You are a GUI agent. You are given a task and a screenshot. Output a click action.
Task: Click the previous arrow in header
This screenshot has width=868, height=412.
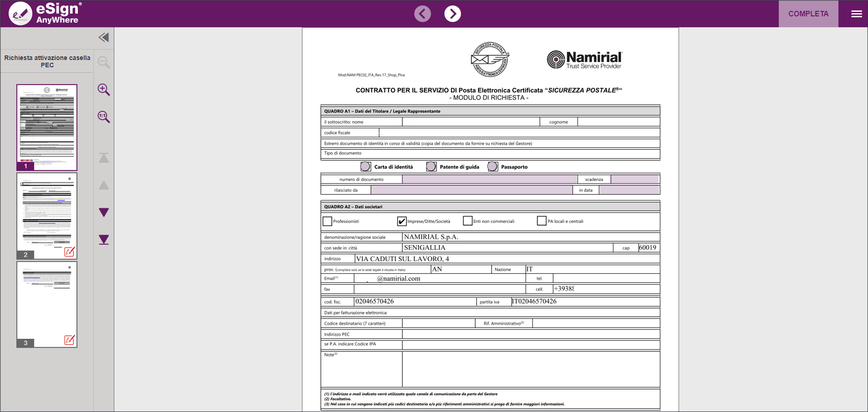(x=422, y=14)
